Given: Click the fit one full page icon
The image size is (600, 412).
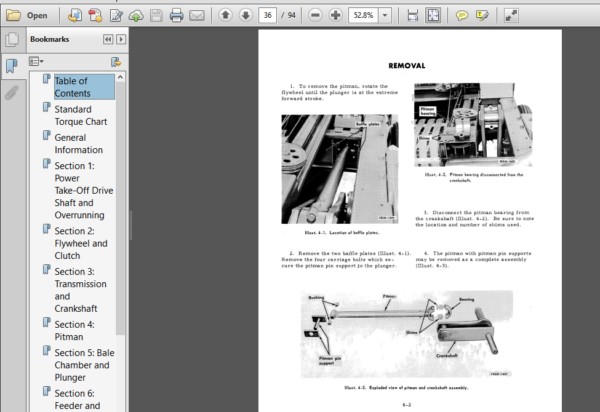Looking at the screenshot, I should (x=433, y=15).
